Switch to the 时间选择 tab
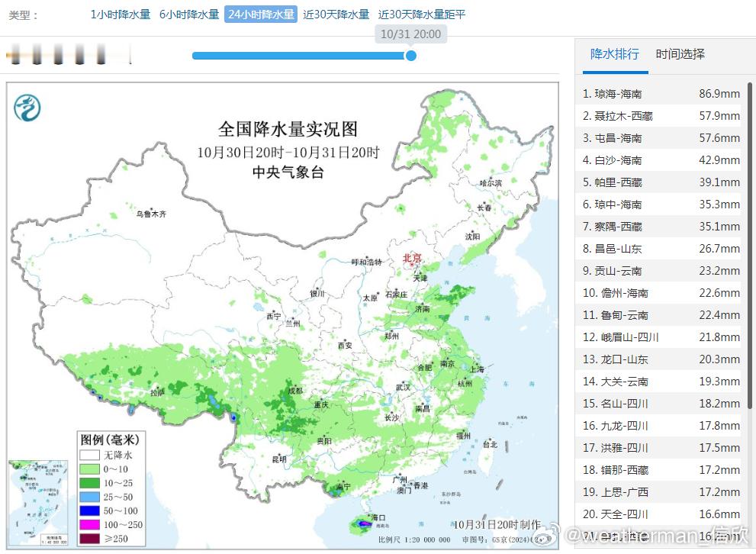 (680, 54)
